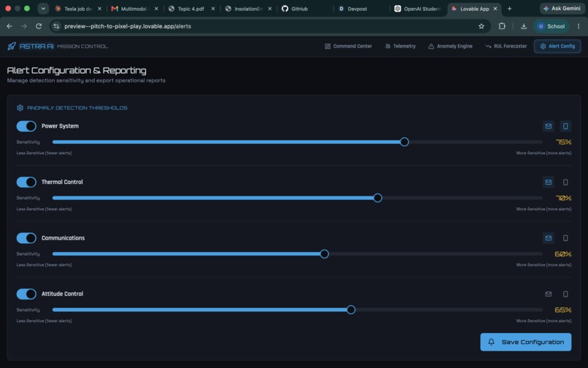588x368 pixels.
Task: Go to Command Center
Action: 349,46
